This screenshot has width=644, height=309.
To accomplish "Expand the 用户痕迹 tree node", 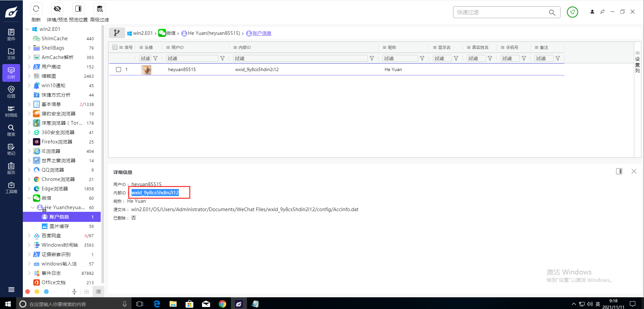I will (29, 67).
